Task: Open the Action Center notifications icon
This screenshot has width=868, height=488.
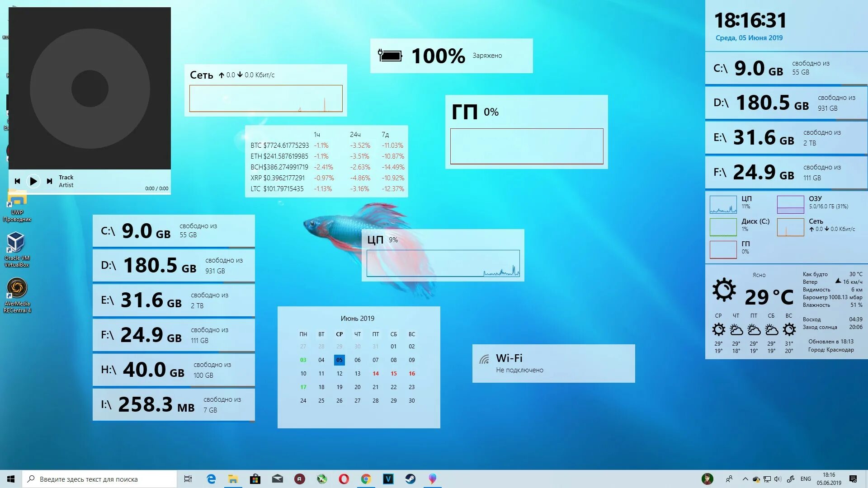Action: pos(853,479)
